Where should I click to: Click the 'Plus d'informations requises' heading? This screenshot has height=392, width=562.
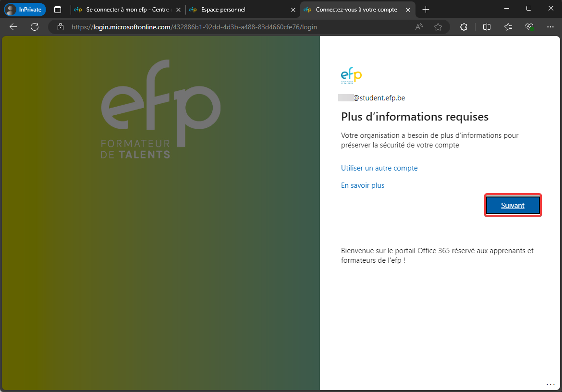pos(415,117)
